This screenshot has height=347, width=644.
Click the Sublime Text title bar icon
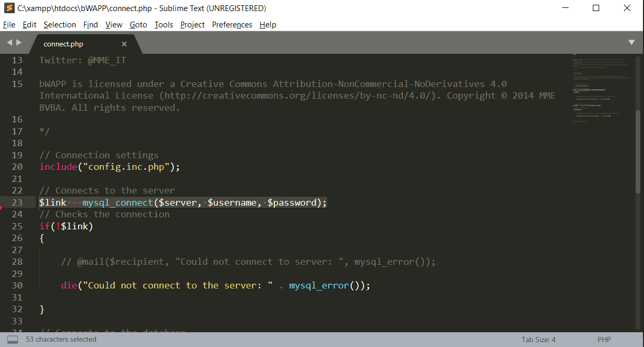point(9,8)
